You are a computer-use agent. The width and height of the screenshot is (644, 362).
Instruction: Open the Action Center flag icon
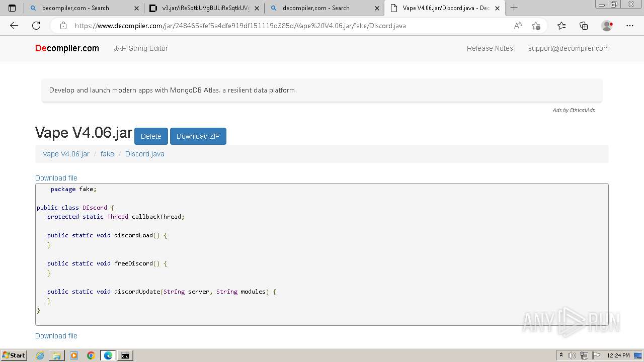point(595,355)
